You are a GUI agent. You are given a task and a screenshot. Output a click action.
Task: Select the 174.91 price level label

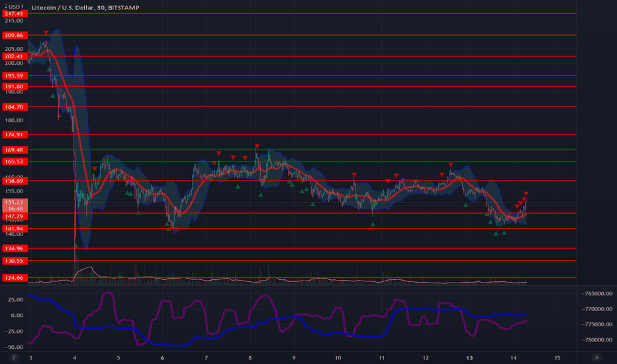pyautogui.click(x=15, y=134)
